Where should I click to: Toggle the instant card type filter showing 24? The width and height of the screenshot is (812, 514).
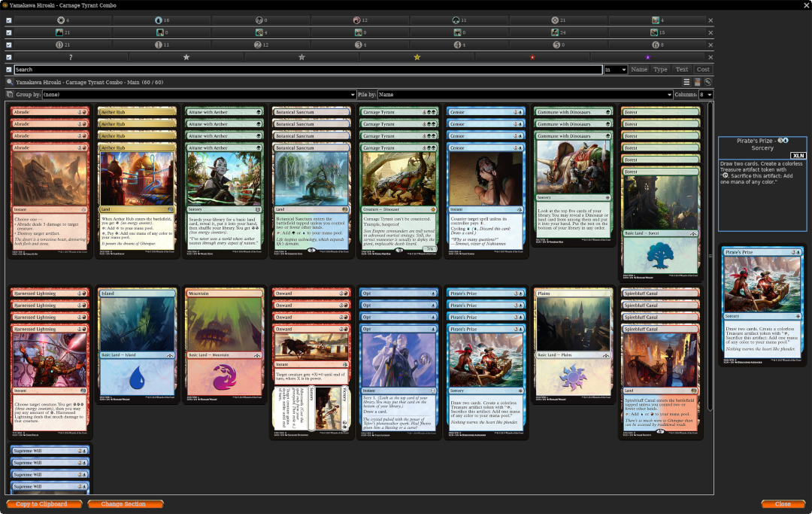click(x=558, y=32)
